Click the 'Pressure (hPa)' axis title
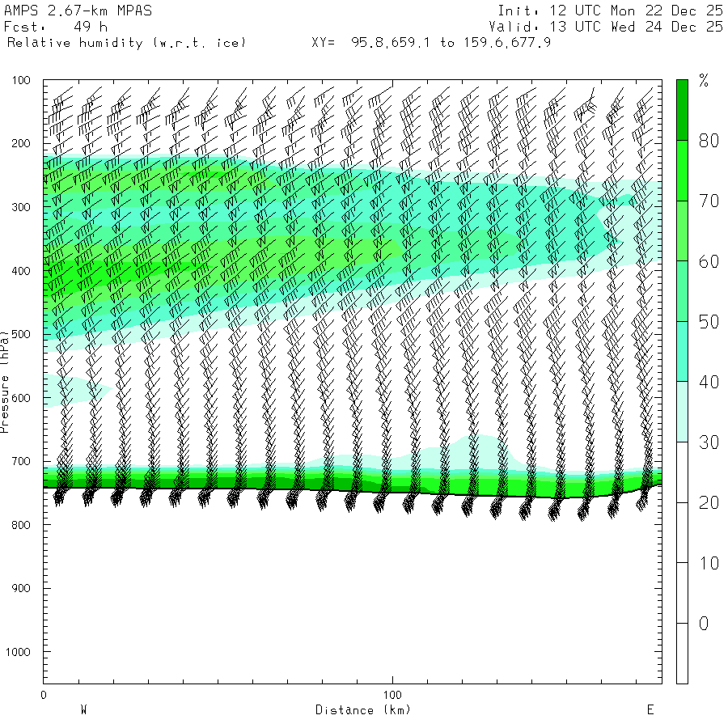Viewport: 728px width, 728px height. [5, 382]
